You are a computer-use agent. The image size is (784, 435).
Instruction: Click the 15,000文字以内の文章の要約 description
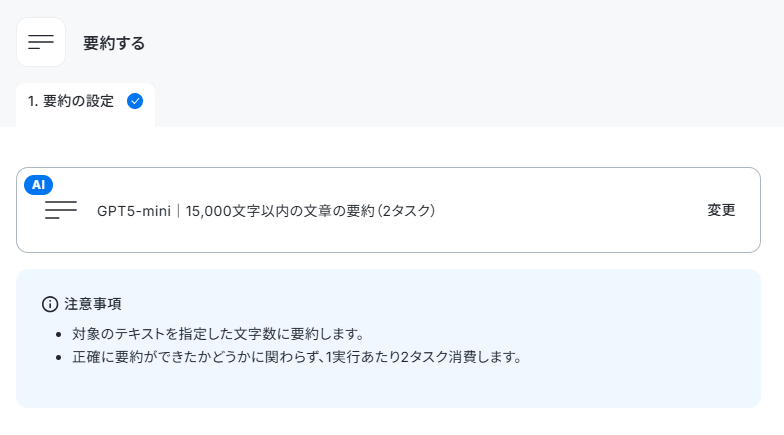coord(280,211)
